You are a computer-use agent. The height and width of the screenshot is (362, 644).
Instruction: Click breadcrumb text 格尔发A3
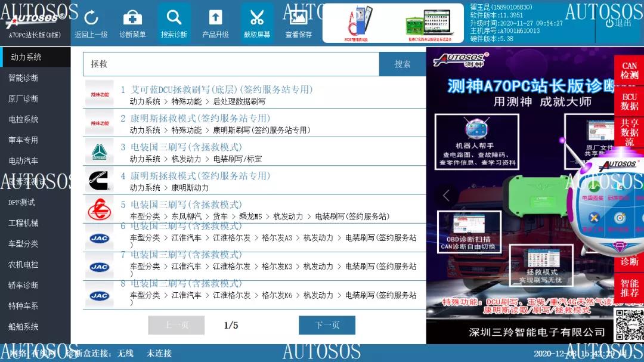click(277, 238)
